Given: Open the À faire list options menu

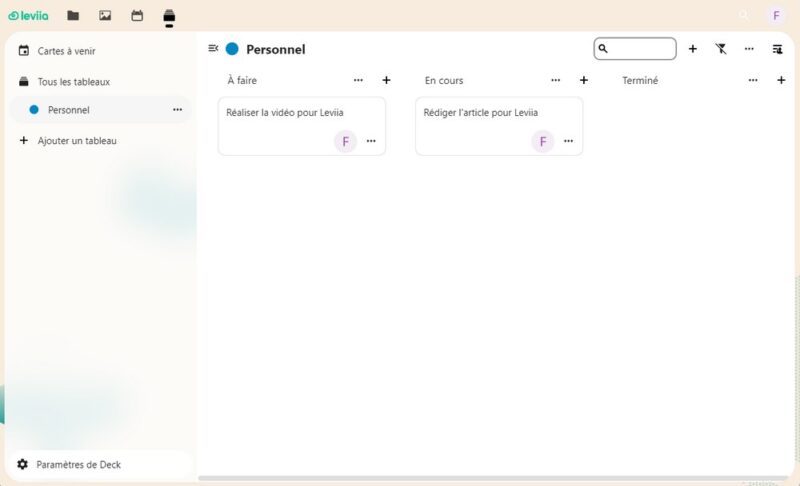Looking at the screenshot, I should (x=358, y=80).
